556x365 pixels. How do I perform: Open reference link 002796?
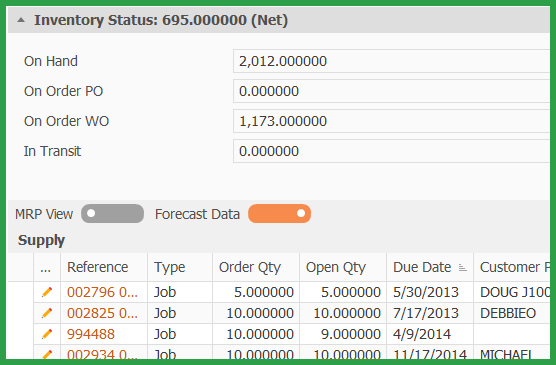click(102, 292)
